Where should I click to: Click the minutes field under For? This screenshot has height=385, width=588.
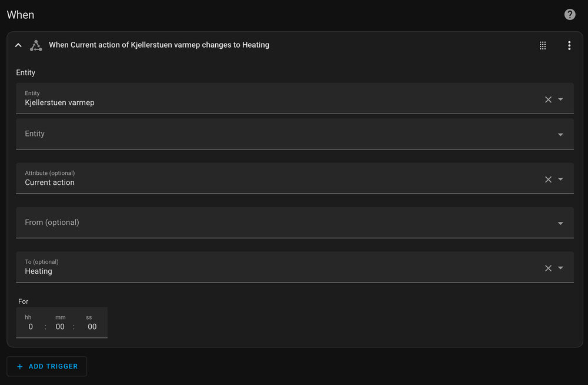click(x=60, y=327)
